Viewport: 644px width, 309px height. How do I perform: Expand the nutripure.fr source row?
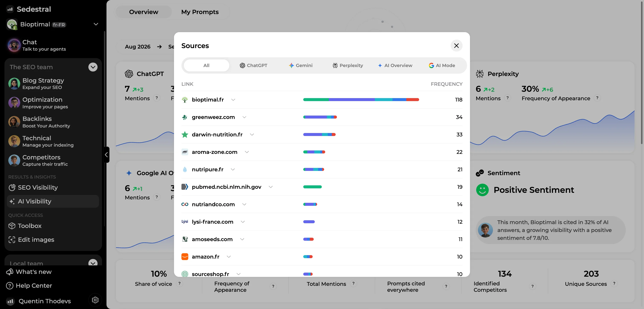(x=233, y=170)
